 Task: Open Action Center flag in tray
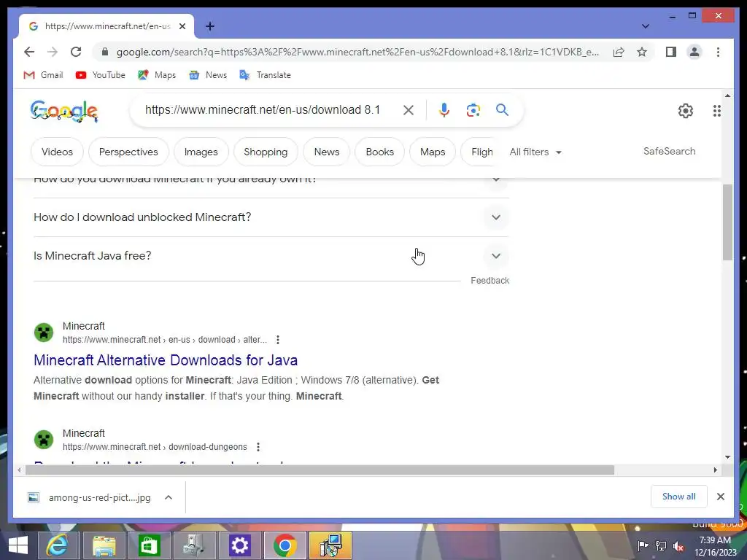coord(643,546)
